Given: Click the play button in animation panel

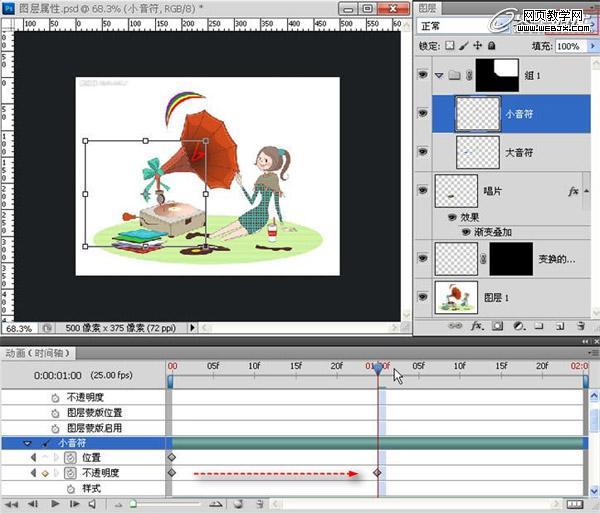Looking at the screenshot, I should pos(55,504).
